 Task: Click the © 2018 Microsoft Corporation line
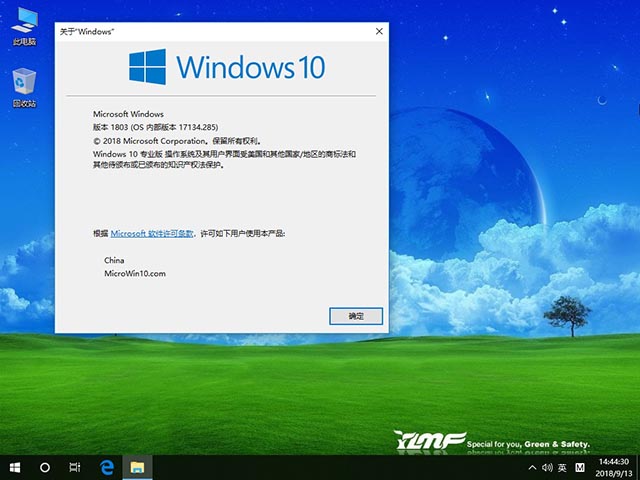coord(177,141)
